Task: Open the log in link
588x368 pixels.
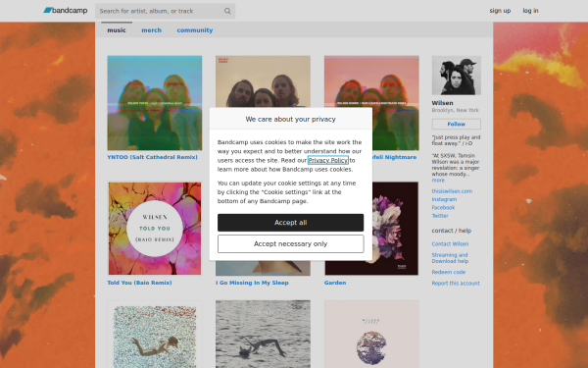Action: 530,11
